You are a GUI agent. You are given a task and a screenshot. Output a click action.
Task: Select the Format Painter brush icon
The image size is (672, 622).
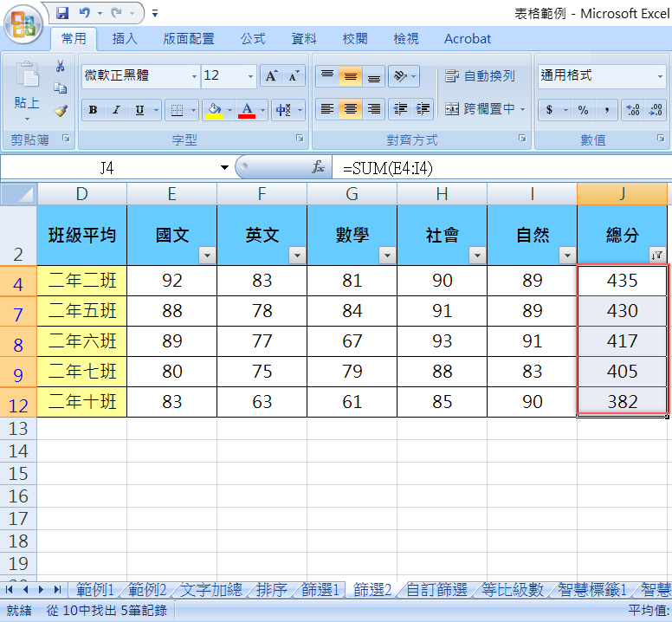(60, 110)
